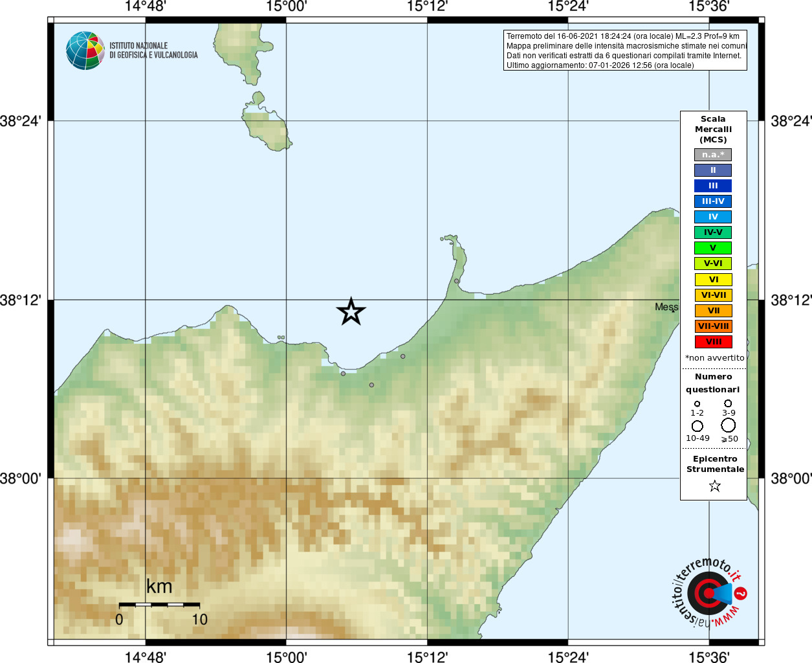This screenshot has height=663, width=812.
Task: Click the INGV globe logo
Action: tap(85, 51)
